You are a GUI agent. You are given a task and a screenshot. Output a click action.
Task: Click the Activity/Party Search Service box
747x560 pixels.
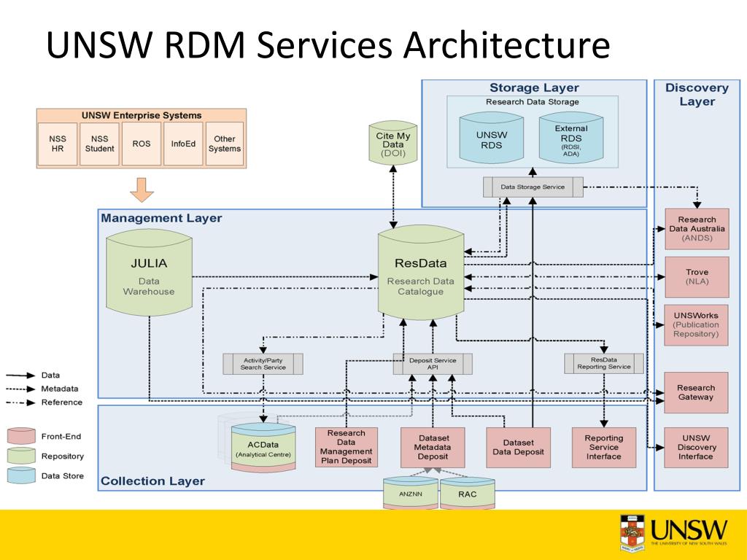pos(263,364)
